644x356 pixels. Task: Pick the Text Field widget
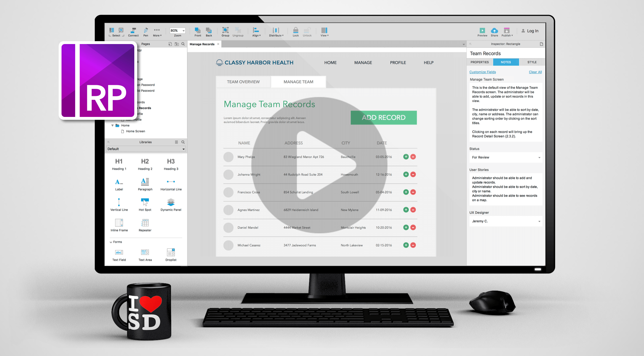coord(119,255)
